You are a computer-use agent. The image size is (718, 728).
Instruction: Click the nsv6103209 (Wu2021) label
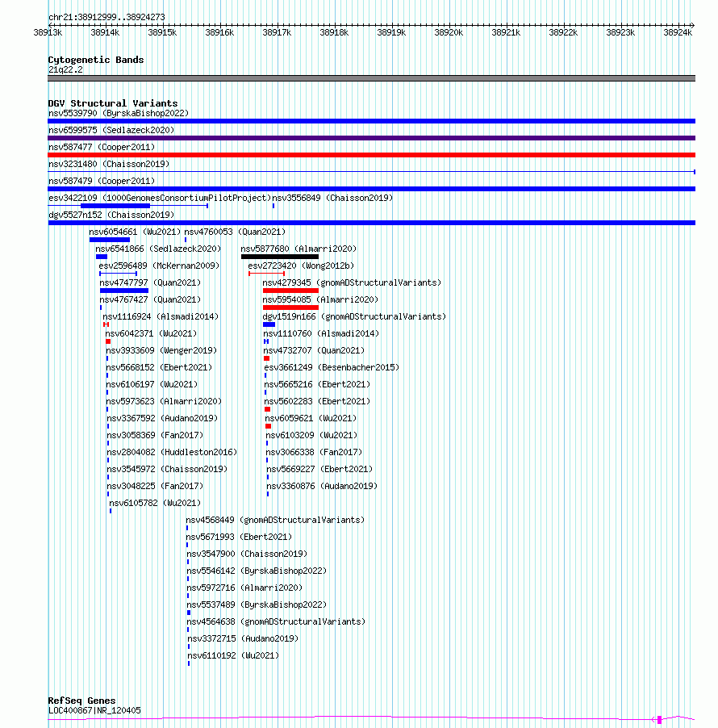coord(311,435)
